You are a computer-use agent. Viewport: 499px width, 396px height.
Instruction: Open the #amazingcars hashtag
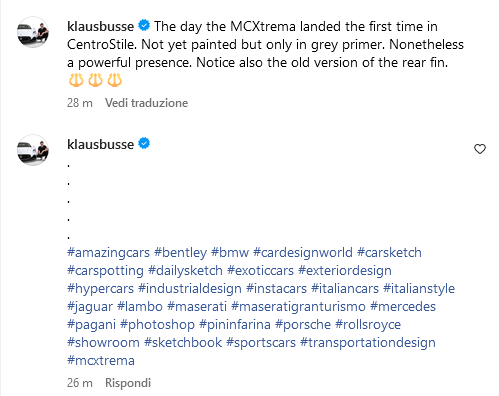click(108, 252)
